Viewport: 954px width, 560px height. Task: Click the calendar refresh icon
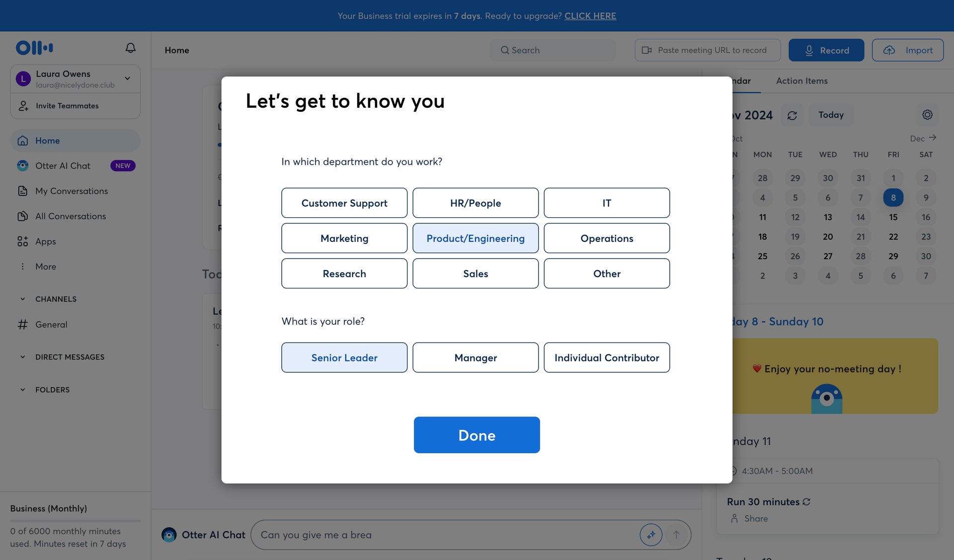tap(792, 115)
